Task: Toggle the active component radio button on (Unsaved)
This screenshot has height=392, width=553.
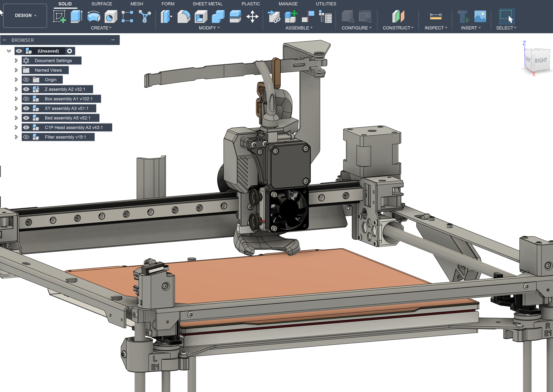Action: (70, 51)
